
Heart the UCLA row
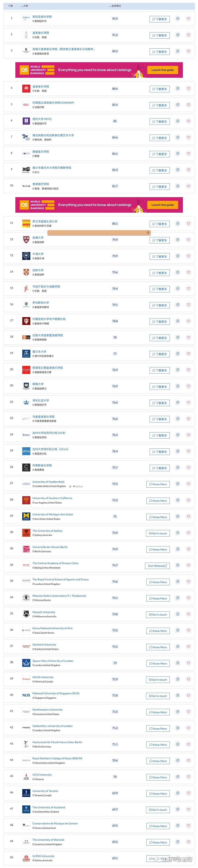click(188, 451)
